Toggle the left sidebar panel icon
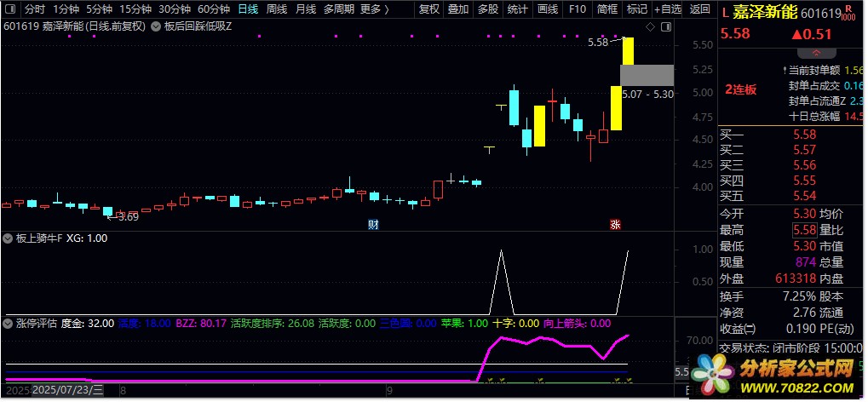This screenshot has width=868, height=402. click(12, 9)
